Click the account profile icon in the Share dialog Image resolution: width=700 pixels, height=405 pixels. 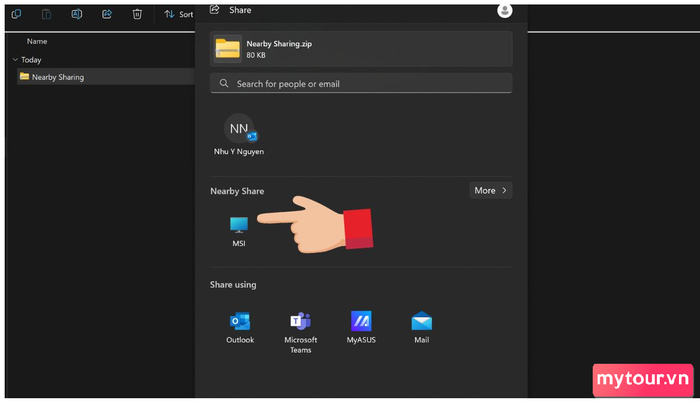pyautogui.click(x=504, y=11)
